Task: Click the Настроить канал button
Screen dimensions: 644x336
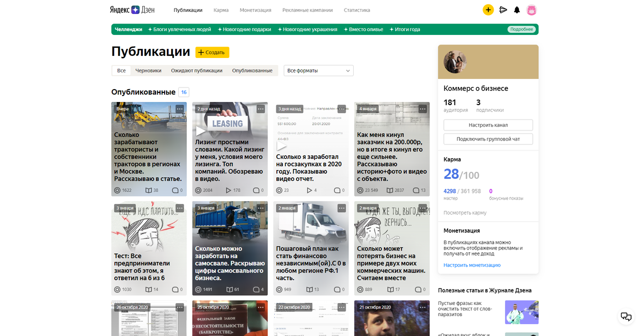Action: tap(488, 125)
